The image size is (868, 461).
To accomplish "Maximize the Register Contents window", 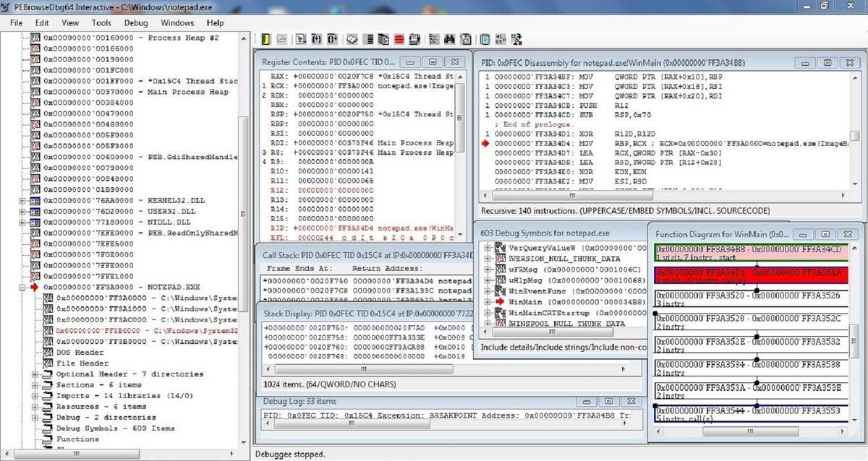I will (x=433, y=62).
